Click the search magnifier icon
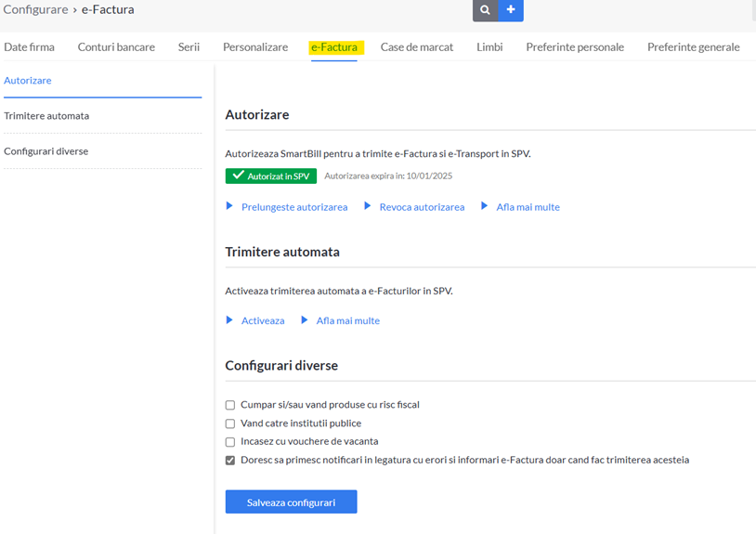The width and height of the screenshot is (756, 534). pyautogui.click(x=485, y=9)
